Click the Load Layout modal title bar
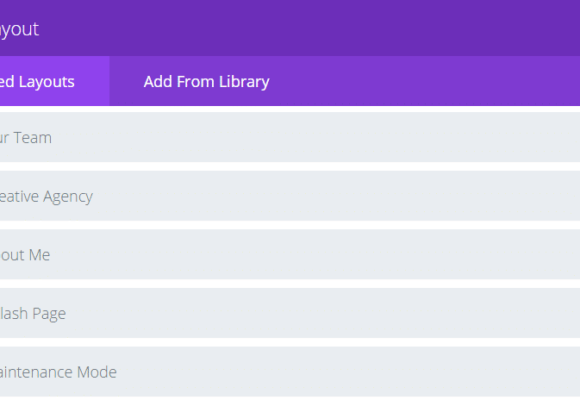Viewport: 580px width, 400px height. point(290,28)
